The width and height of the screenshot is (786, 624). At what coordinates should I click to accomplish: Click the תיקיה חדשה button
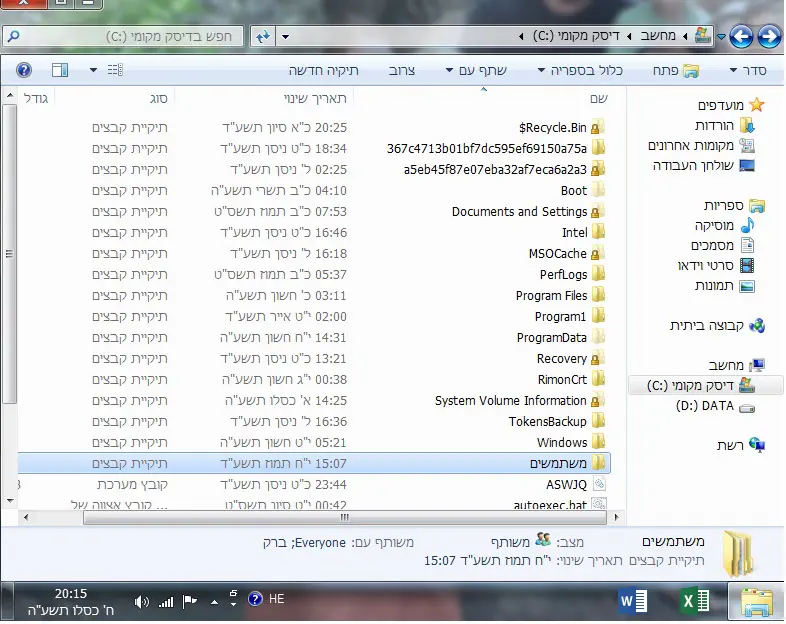click(323, 70)
